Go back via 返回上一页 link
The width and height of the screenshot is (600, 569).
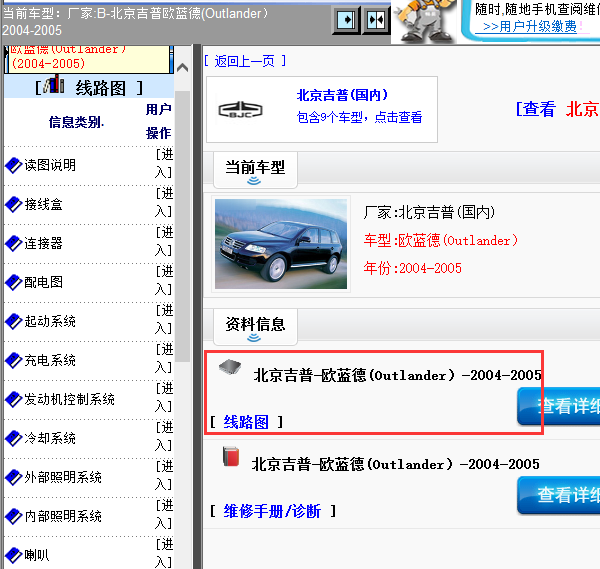[x=245, y=61]
